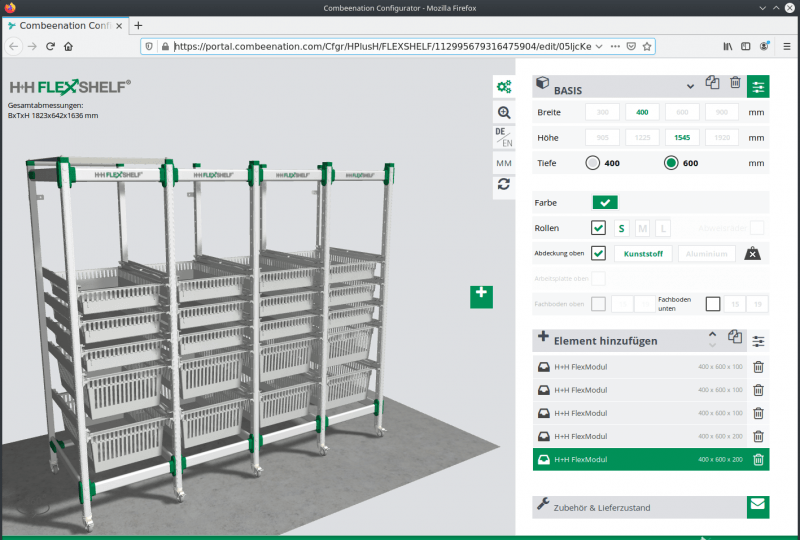
Task: Select Breite 400 option
Action: pyautogui.click(x=642, y=112)
